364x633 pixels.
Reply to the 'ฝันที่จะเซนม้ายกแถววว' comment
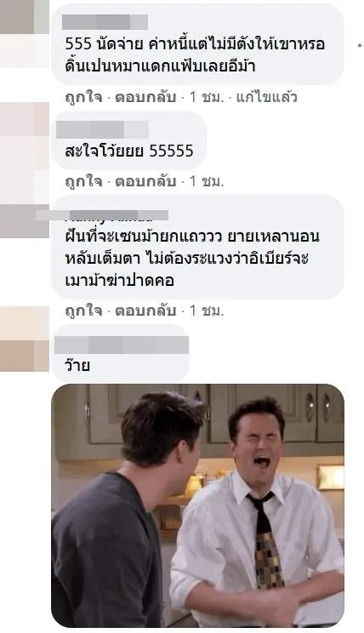pyautogui.click(x=145, y=311)
